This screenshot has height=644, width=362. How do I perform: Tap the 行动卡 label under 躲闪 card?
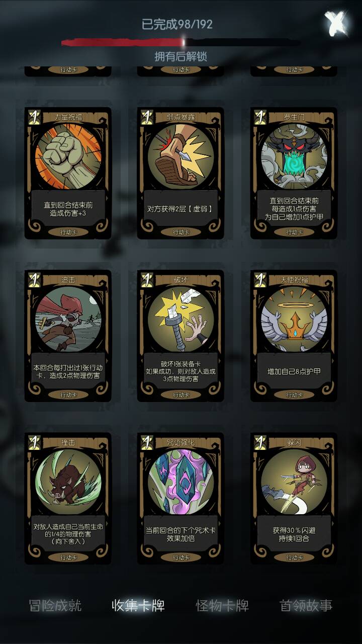coord(294,557)
